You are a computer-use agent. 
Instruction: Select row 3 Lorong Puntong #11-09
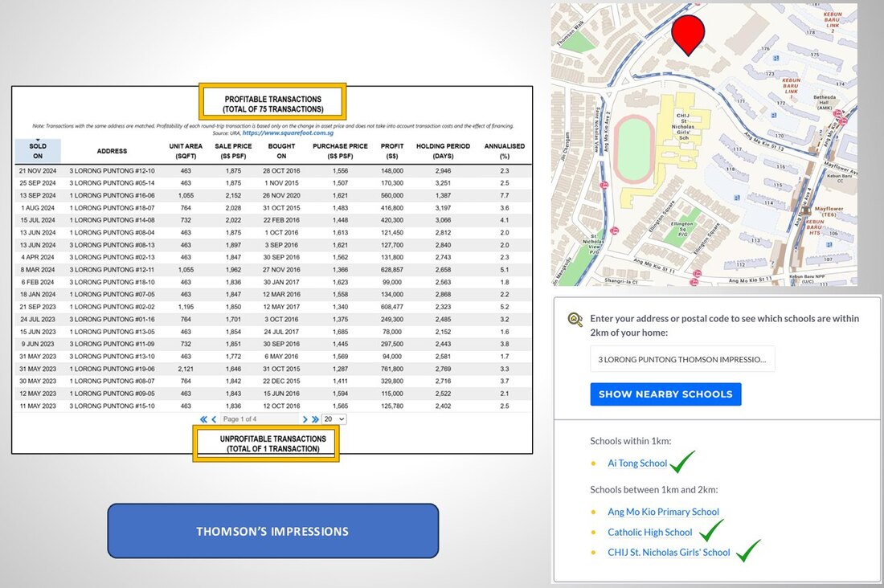pos(273,344)
